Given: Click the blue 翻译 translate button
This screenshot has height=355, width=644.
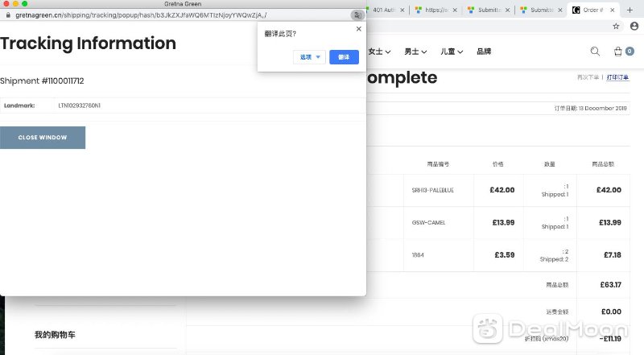Looking at the screenshot, I should pyautogui.click(x=344, y=57).
